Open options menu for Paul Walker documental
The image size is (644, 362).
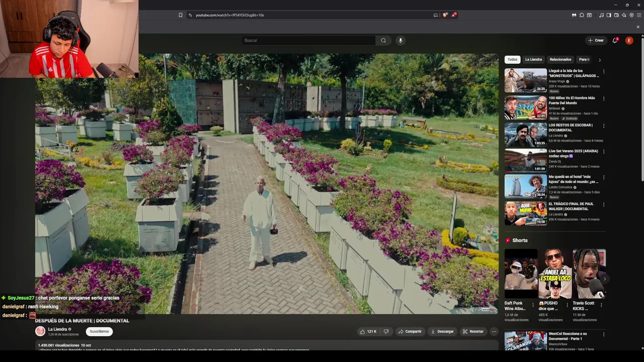pos(604,205)
